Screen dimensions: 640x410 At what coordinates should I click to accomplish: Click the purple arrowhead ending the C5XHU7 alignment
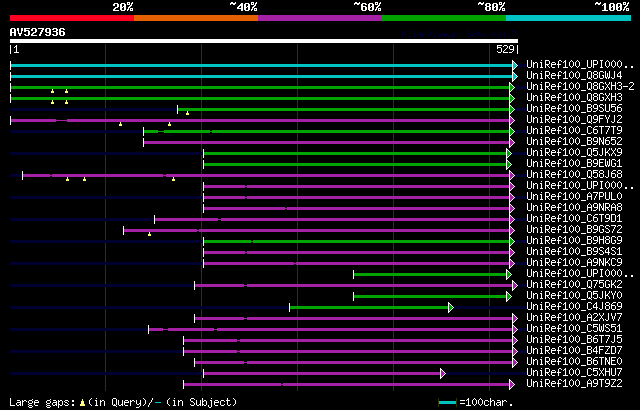click(443, 374)
